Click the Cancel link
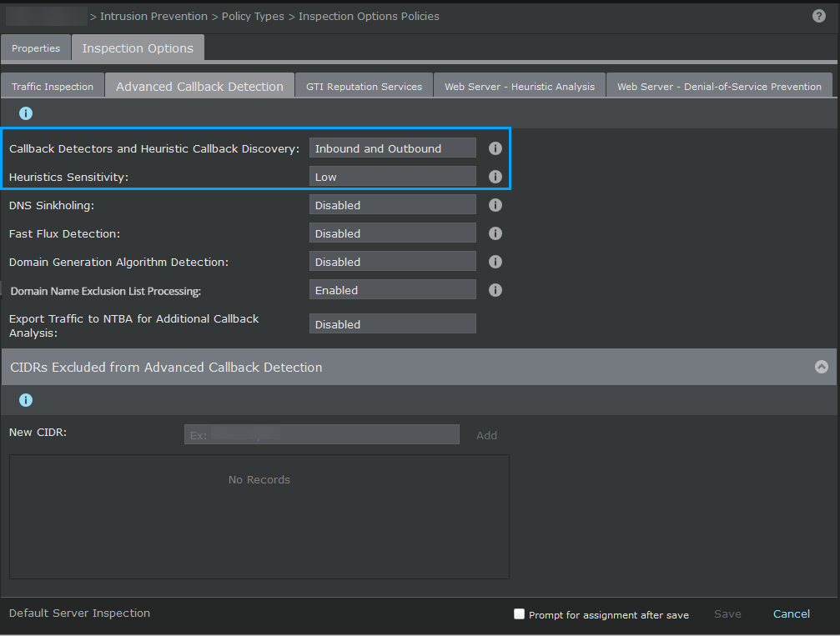The height and width of the screenshot is (636, 840). pos(792,614)
